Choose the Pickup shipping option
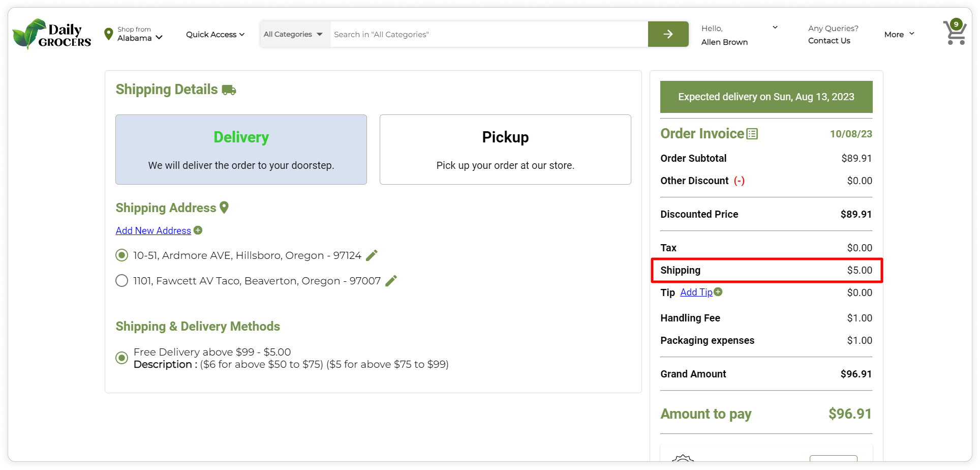Viewport: 980px width, 470px height. [505, 150]
